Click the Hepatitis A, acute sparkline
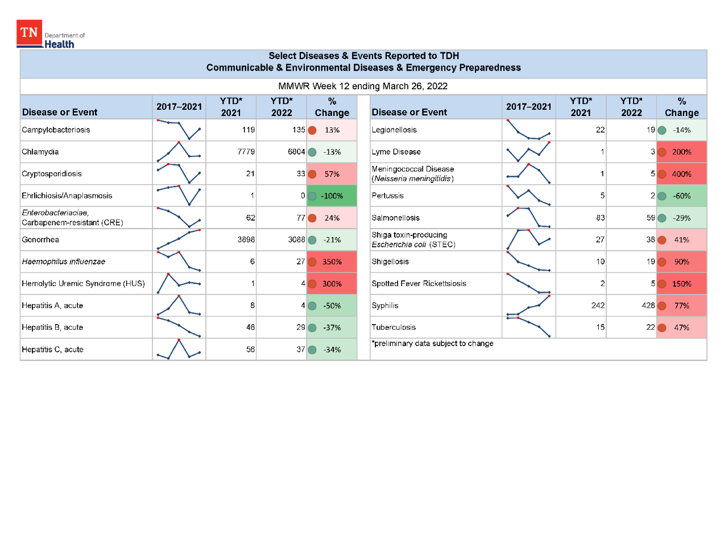 point(179,305)
